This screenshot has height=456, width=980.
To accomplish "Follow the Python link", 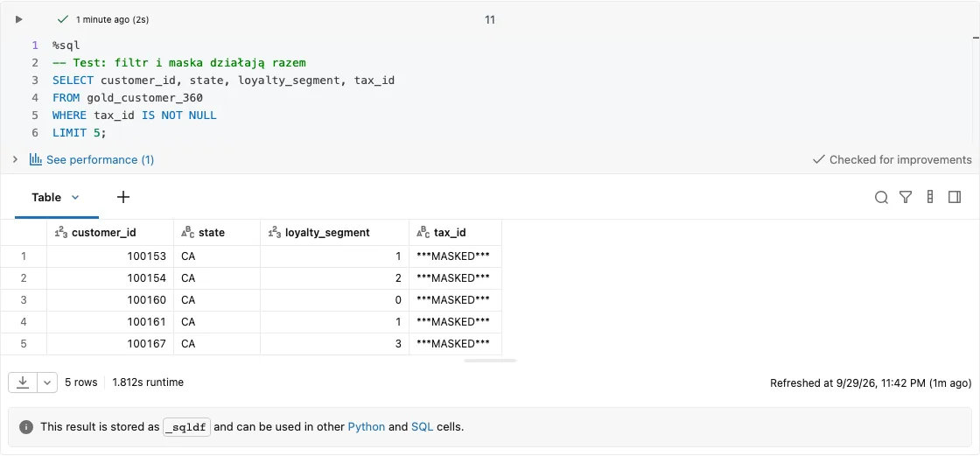I will tap(367, 427).
